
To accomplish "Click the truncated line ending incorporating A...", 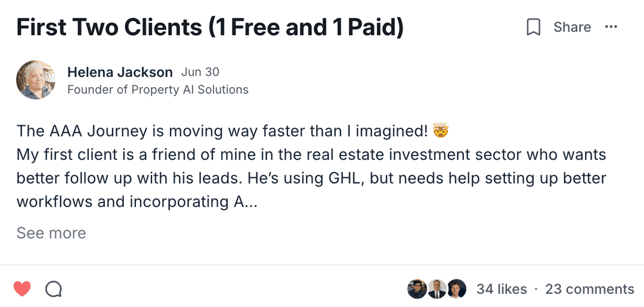I will 137,202.
